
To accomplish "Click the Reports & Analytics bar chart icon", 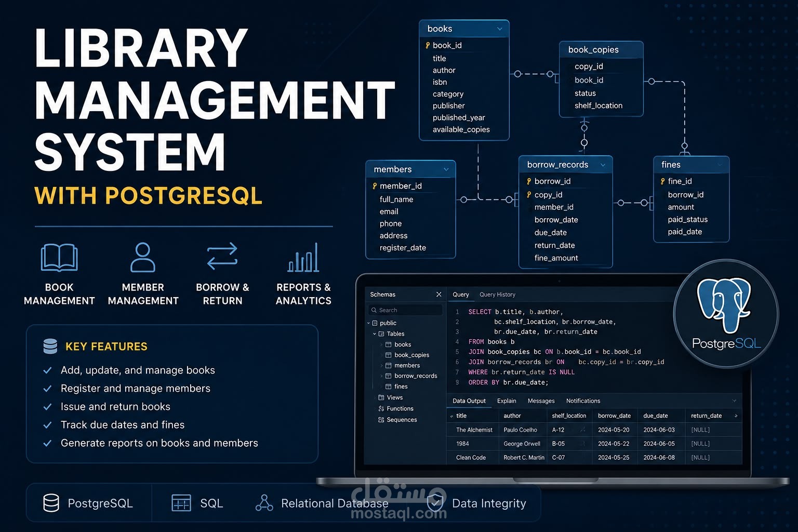I will click(303, 257).
